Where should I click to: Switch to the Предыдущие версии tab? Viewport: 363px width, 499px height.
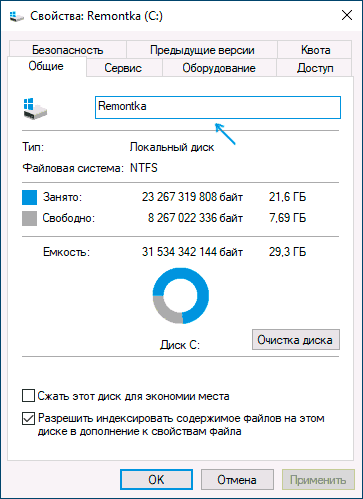coord(202,50)
